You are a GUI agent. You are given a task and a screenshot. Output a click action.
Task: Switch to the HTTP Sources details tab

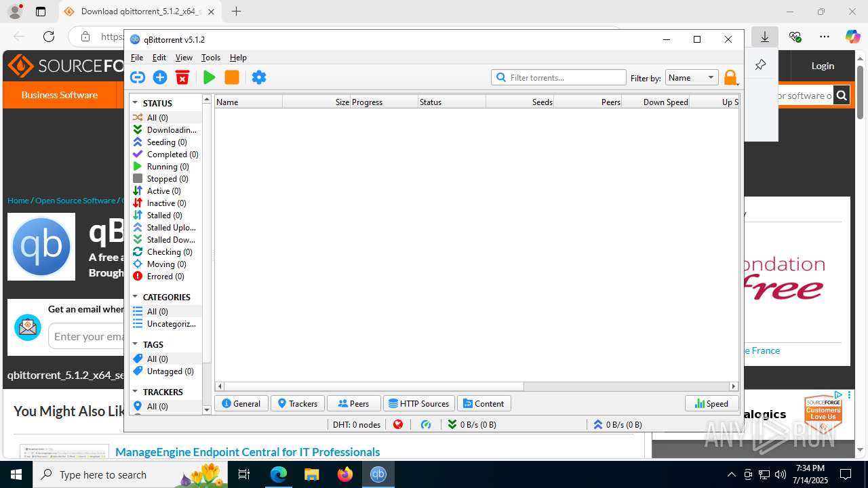(x=418, y=403)
